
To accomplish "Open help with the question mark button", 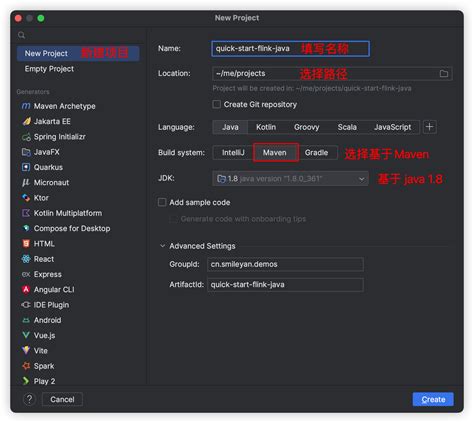I will tap(29, 399).
